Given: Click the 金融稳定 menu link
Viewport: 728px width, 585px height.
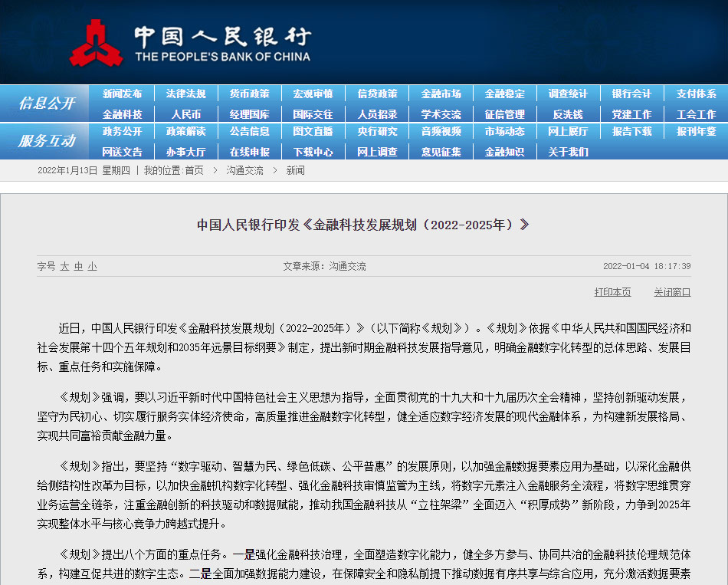Looking at the screenshot, I should click(x=505, y=94).
